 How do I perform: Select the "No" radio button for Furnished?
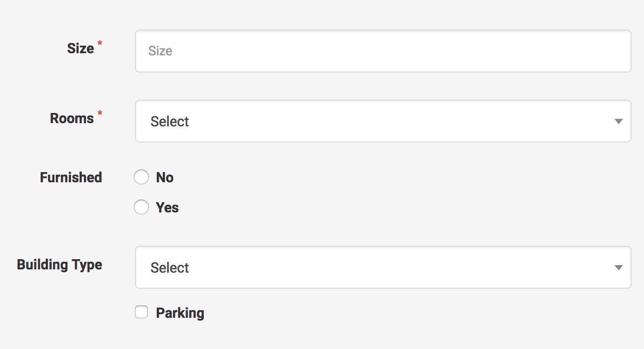tap(141, 177)
